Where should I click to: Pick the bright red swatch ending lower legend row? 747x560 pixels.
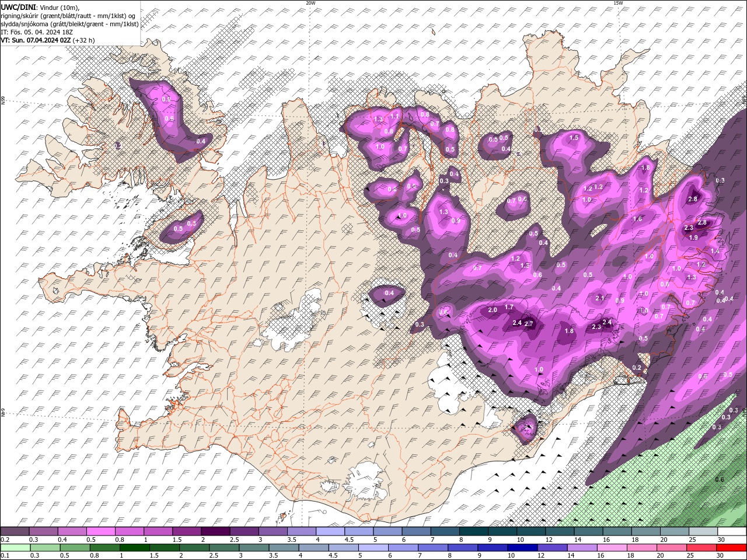731,548
